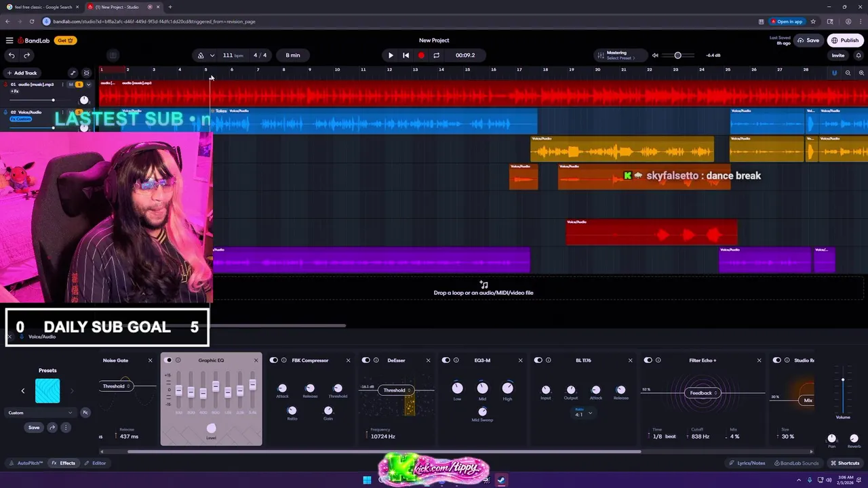Toggle loop cycle mode

[436, 55]
